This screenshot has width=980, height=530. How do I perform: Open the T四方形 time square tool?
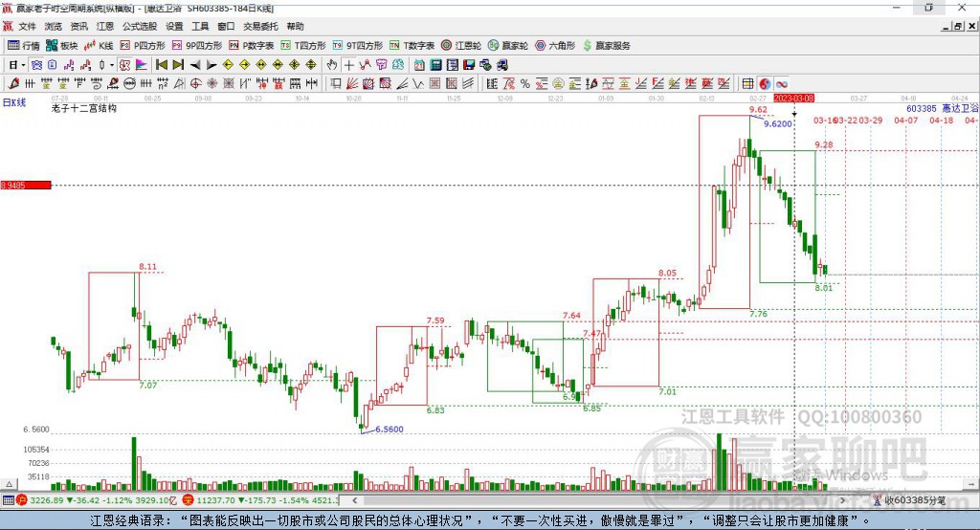point(303,46)
